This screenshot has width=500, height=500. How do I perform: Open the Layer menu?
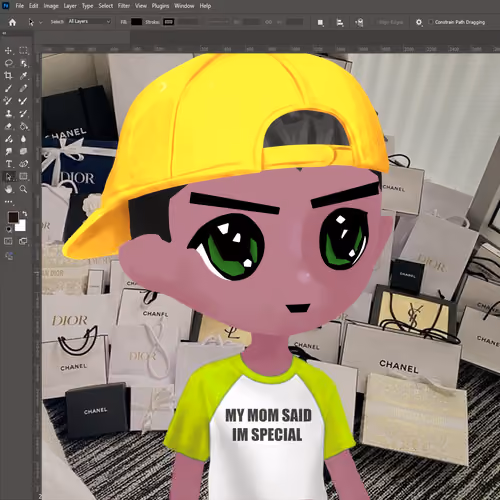coord(70,6)
